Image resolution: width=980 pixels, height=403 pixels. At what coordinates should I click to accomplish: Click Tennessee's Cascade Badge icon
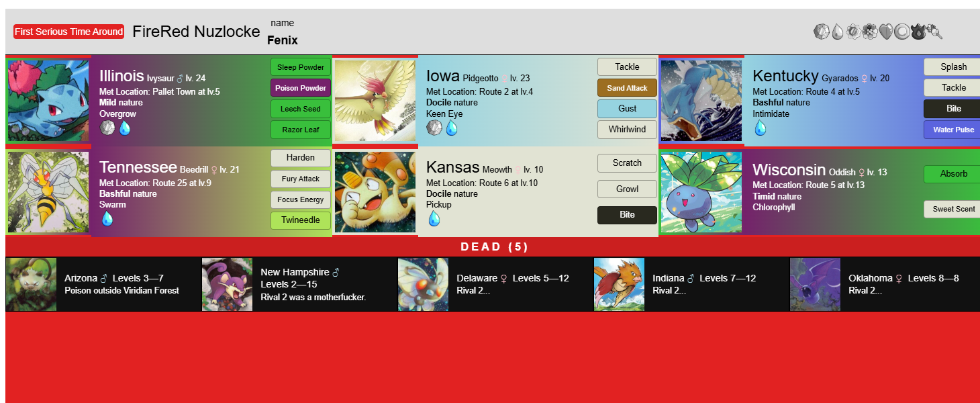point(107,218)
